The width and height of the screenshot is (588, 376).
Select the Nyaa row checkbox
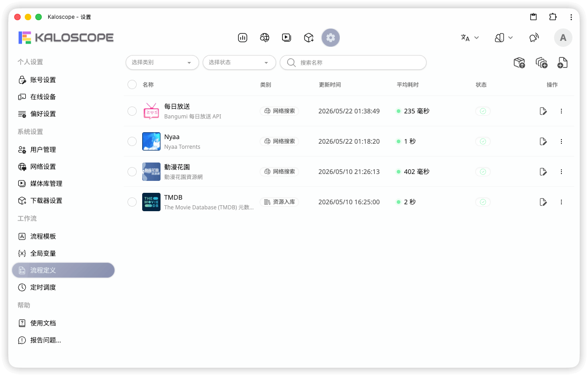[x=132, y=141]
